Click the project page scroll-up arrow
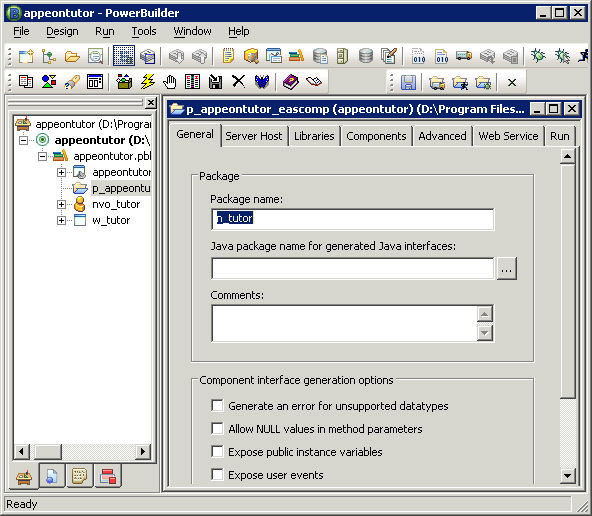Screen dimensions: 592x516 point(567,156)
